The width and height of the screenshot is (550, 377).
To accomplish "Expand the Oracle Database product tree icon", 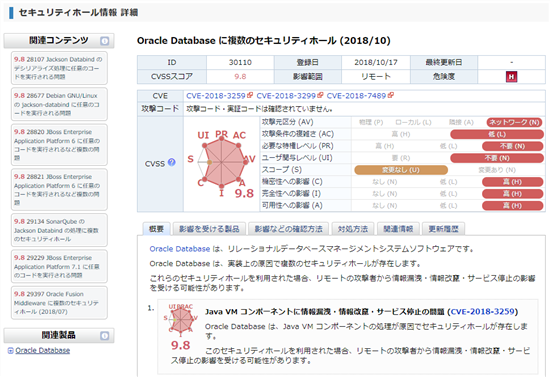I will coord(11,350).
